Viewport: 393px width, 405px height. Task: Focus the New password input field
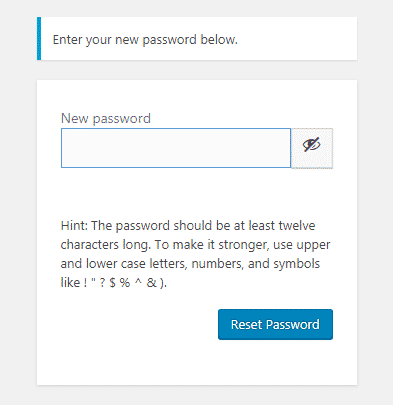tap(176, 148)
